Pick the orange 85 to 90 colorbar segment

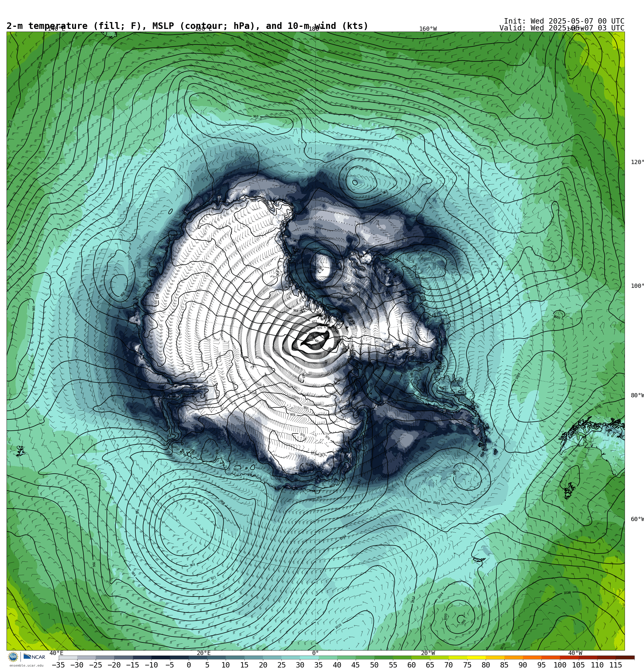tap(514, 657)
